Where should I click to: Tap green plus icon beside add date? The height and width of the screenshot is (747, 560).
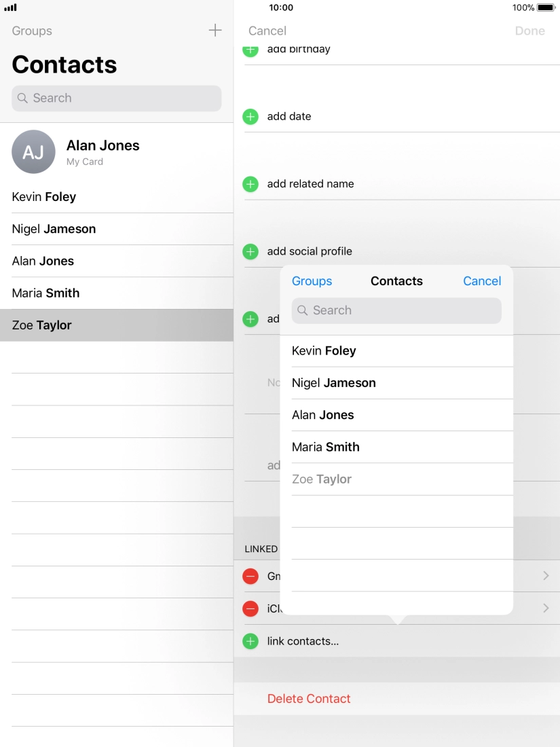[250, 117]
